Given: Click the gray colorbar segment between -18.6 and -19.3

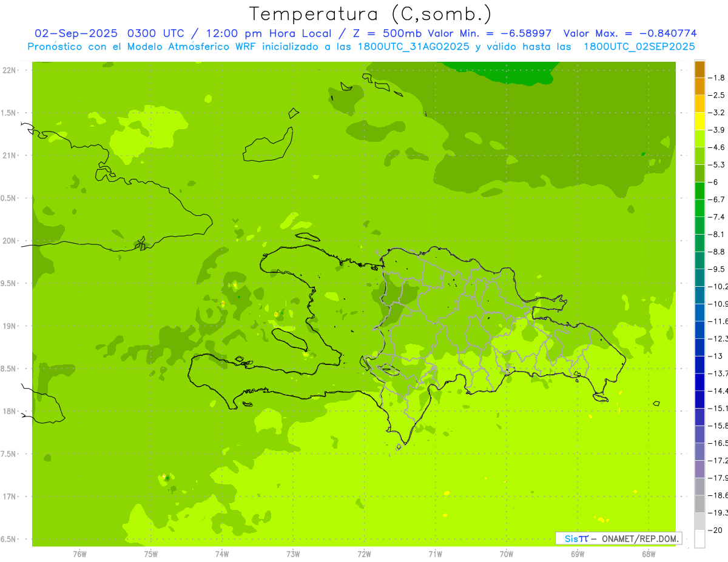Looking at the screenshot, I should 699,504.
